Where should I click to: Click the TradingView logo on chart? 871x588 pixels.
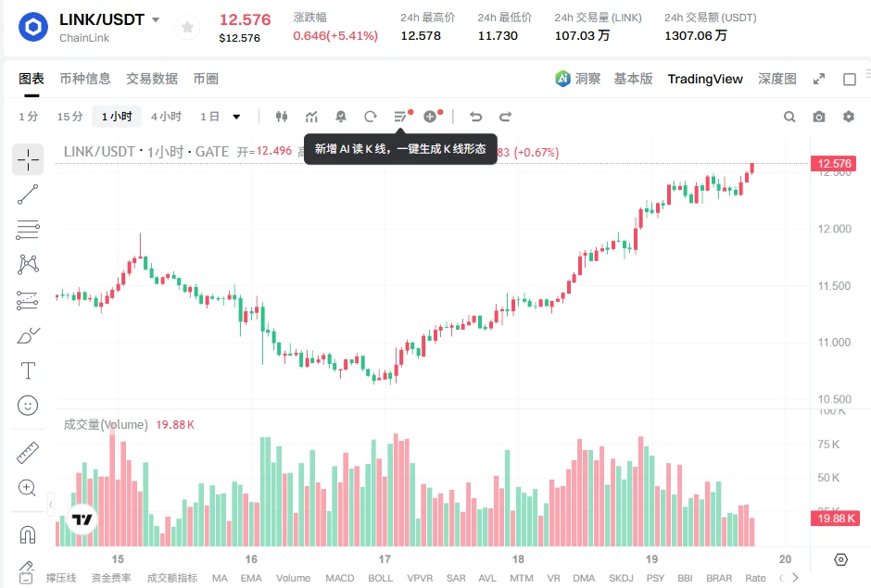pyautogui.click(x=82, y=519)
